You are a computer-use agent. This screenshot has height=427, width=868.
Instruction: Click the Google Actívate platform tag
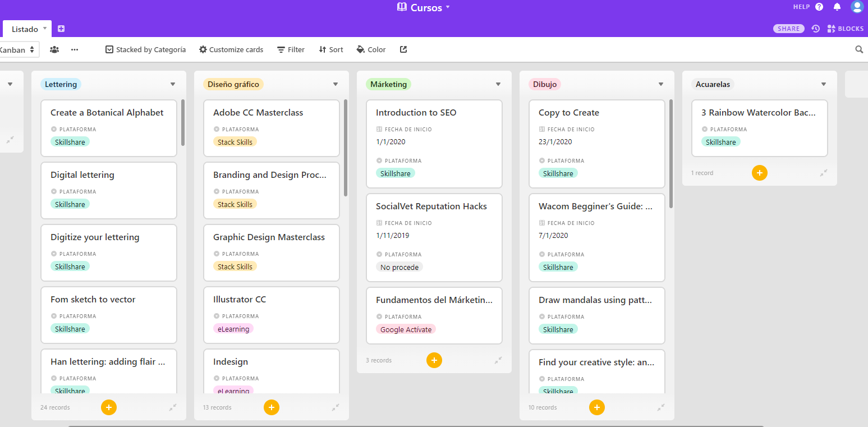pyautogui.click(x=406, y=329)
